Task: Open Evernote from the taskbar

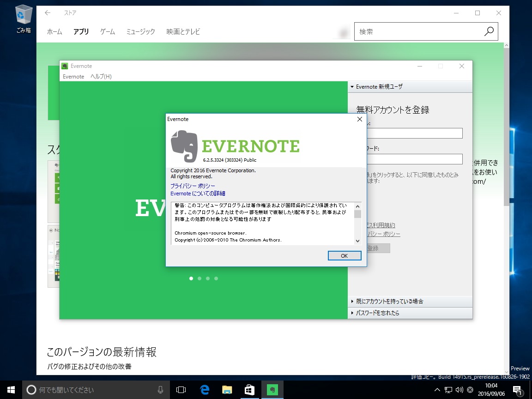Action: (272, 389)
